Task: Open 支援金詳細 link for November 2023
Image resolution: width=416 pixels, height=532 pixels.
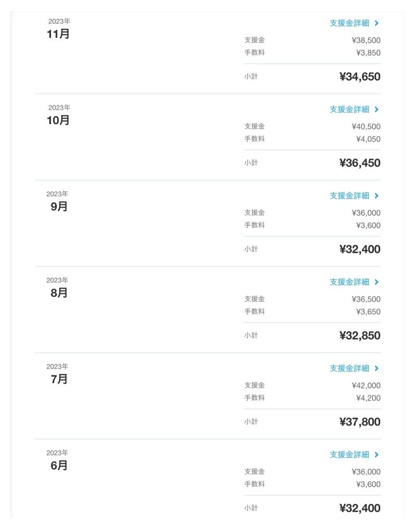Action: tap(349, 23)
